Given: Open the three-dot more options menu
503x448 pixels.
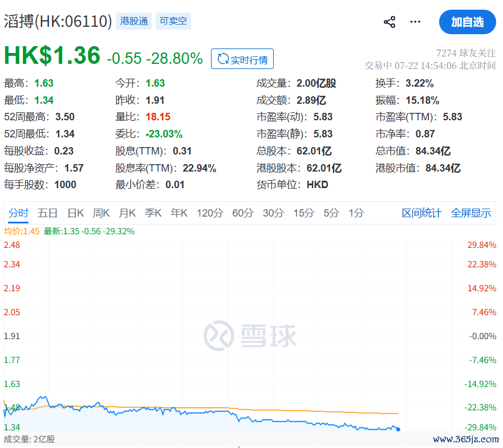Looking at the screenshot, I should [x=415, y=22].
